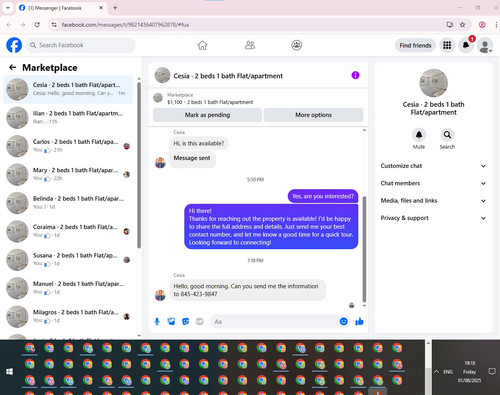Screen dimensions: 500x395
Task: Click the 'Hi, is this available?' message
Action: click(199, 143)
